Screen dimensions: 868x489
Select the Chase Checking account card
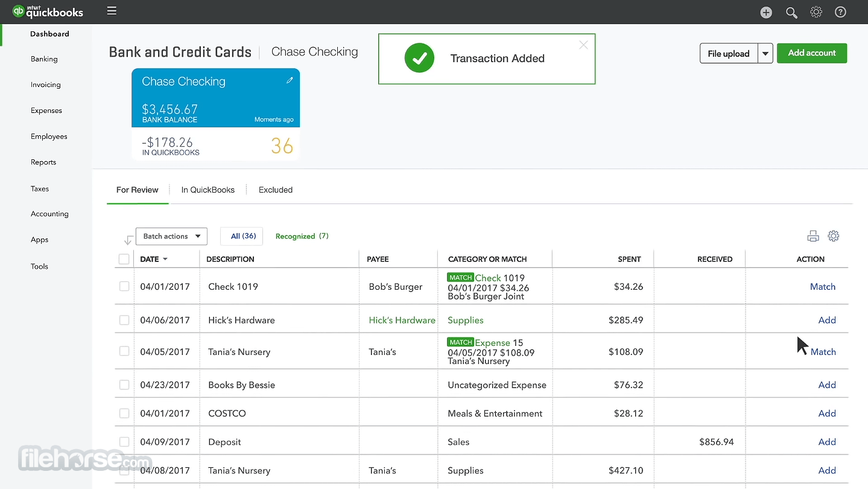point(215,114)
